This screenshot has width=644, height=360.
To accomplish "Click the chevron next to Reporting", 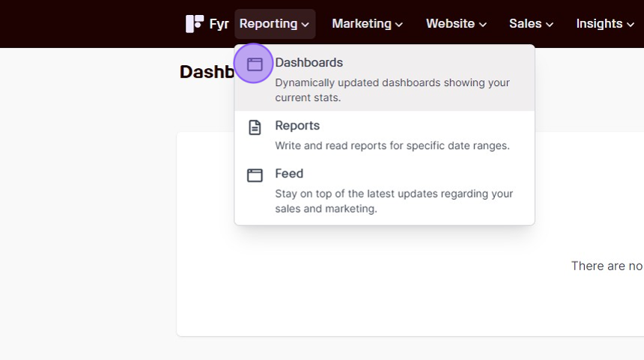I will point(306,25).
